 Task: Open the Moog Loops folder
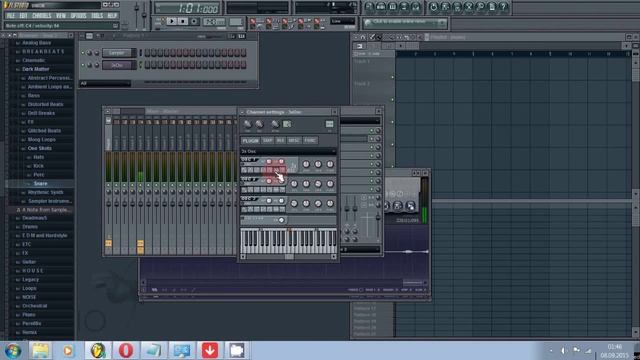(x=41, y=140)
